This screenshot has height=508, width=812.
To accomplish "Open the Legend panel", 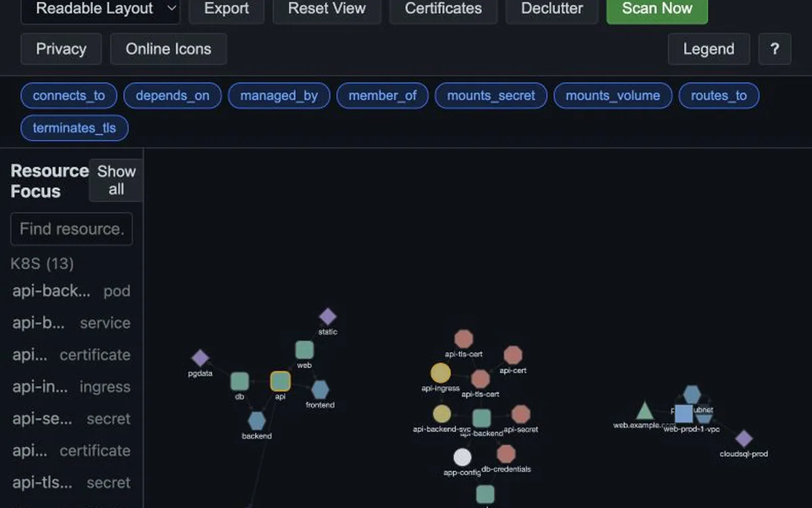I will 708,49.
